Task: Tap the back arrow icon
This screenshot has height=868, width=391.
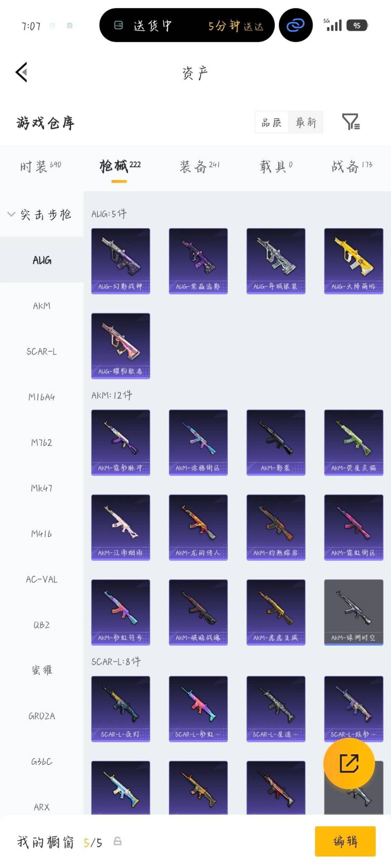Action: (x=21, y=72)
